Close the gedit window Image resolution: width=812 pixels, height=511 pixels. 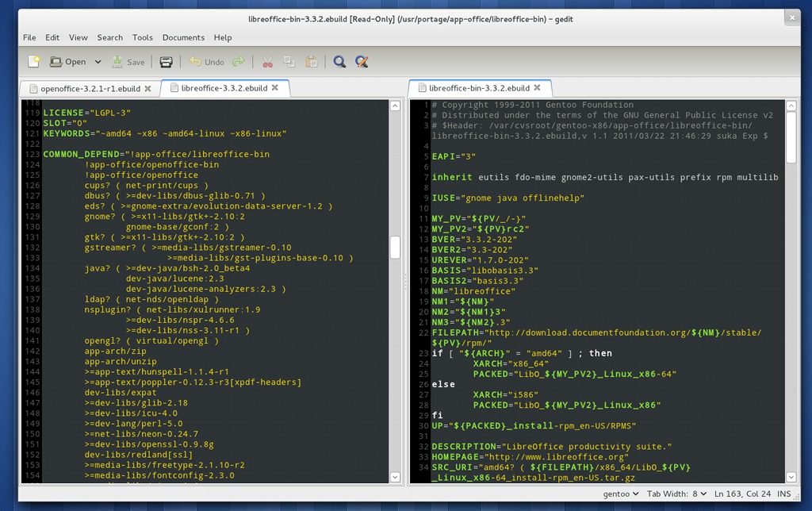pos(792,17)
